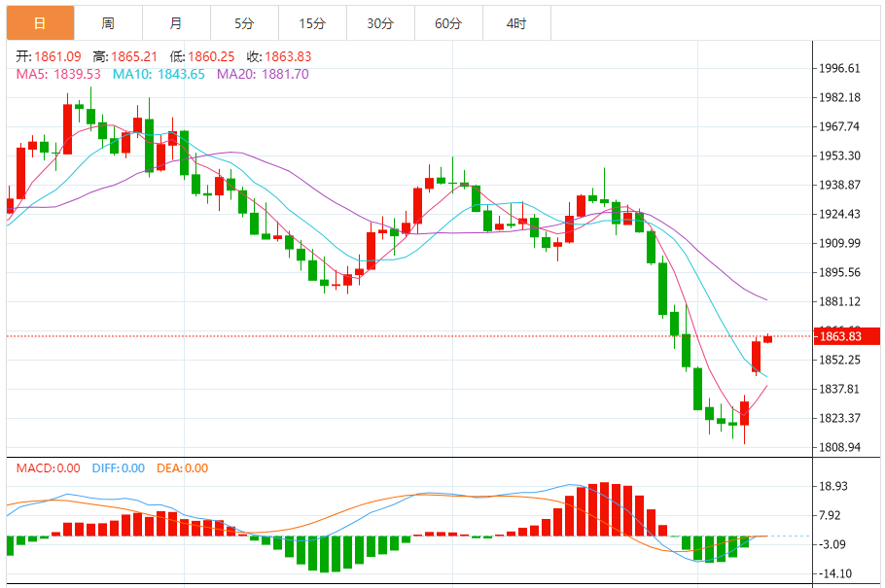Click the 1996.61 price axis label
This screenshot has height=588, width=885.
840,68
